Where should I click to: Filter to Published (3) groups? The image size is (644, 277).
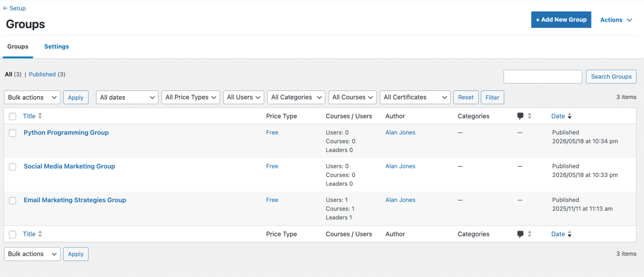click(x=47, y=75)
